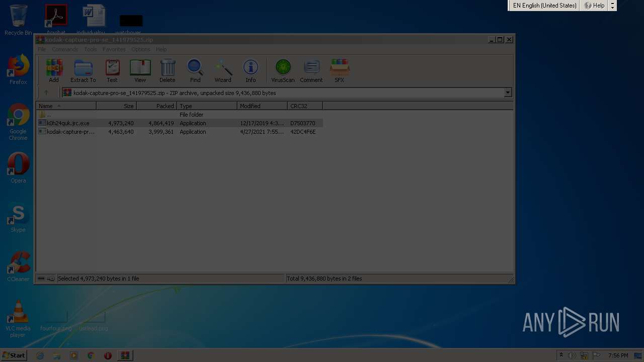Image resolution: width=644 pixels, height=362 pixels.
Task: Click the Extract To toolbar icon
Action: 83,70
